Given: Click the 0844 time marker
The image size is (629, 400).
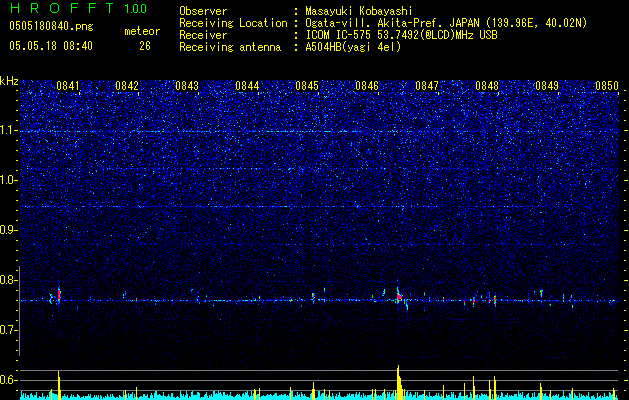Looking at the screenshot, I should 247,86.
